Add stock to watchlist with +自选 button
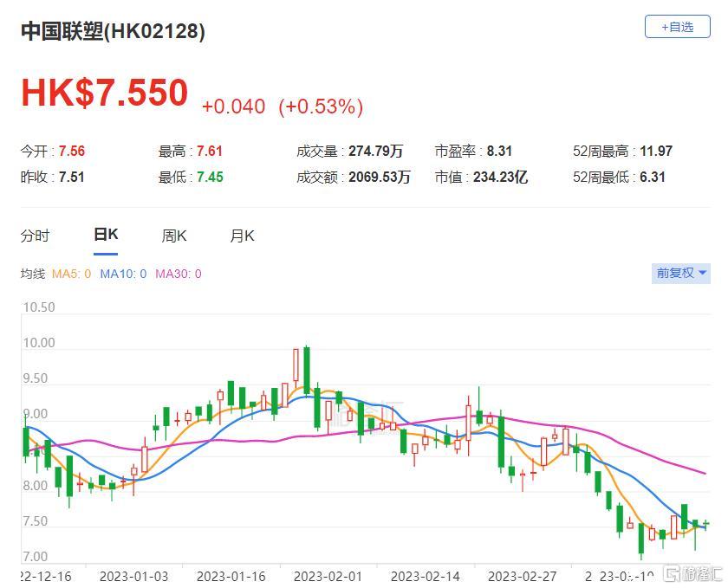The height and width of the screenshot is (588, 728). (x=677, y=27)
